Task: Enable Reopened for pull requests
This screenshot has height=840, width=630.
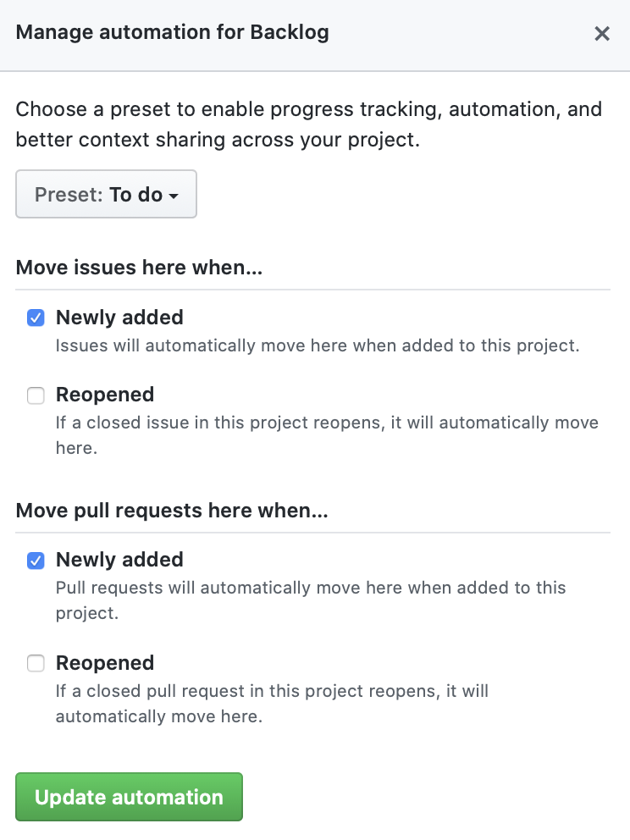Action: coord(36,664)
